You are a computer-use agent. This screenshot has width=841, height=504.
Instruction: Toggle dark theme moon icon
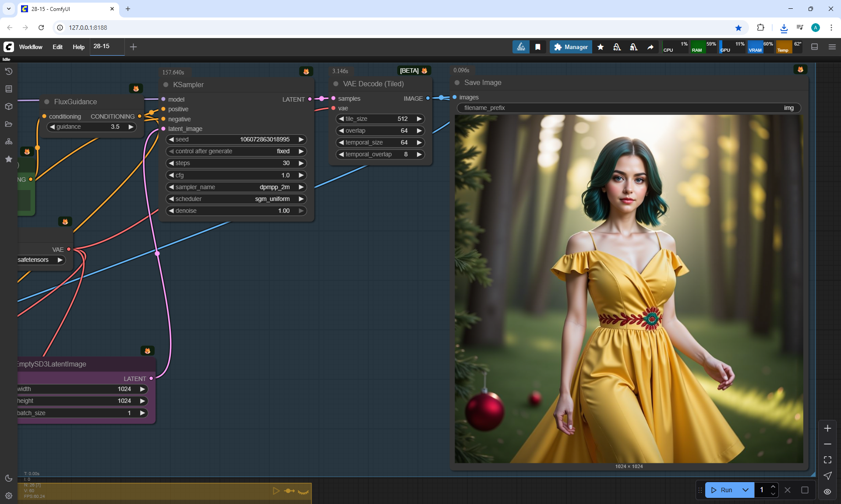(x=9, y=478)
